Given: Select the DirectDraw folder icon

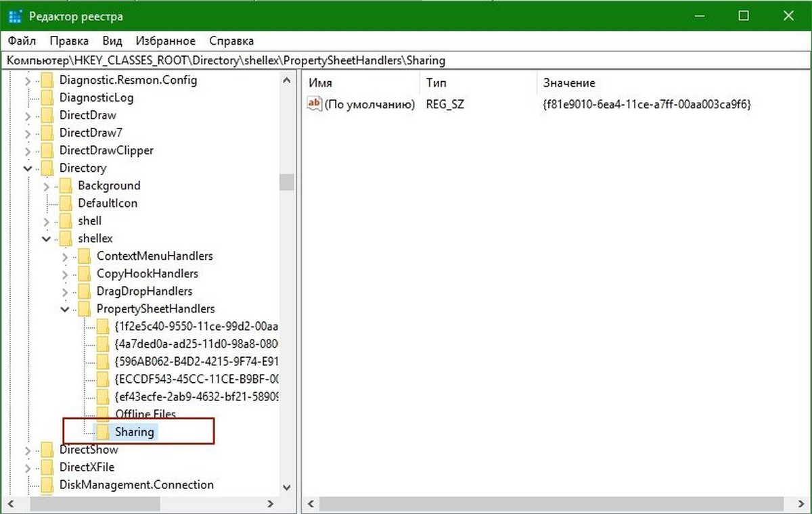Looking at the screenshot, I should (47, 115).
